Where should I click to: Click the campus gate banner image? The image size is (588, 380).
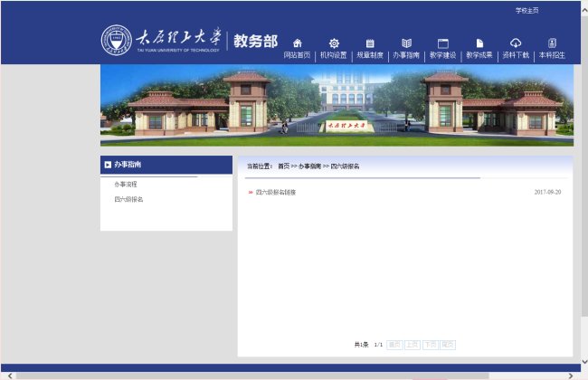337,105
